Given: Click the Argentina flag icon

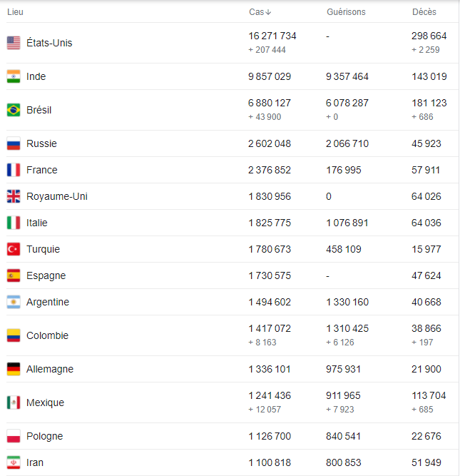Looking at the screenshot, I should (14, 302).
